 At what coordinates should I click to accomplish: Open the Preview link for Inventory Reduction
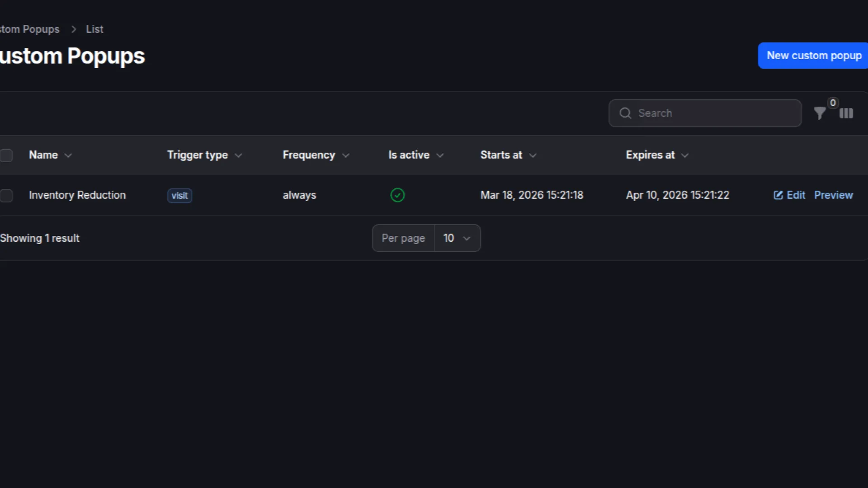[833, 195]
